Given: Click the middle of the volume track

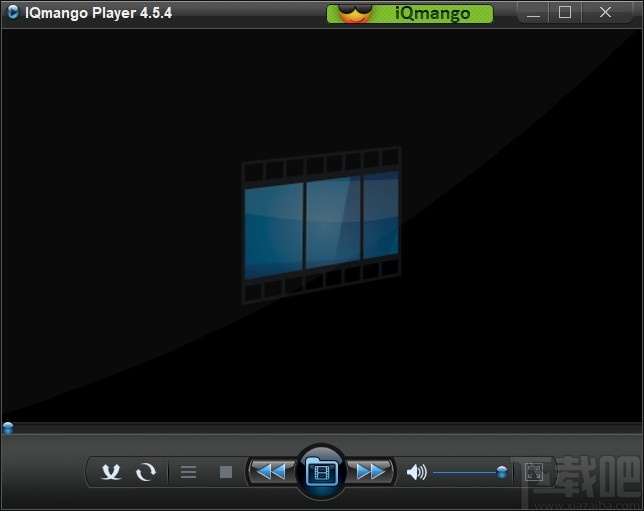Looking at the screenshot, I should pyautogui.click(x=468, y=472).
